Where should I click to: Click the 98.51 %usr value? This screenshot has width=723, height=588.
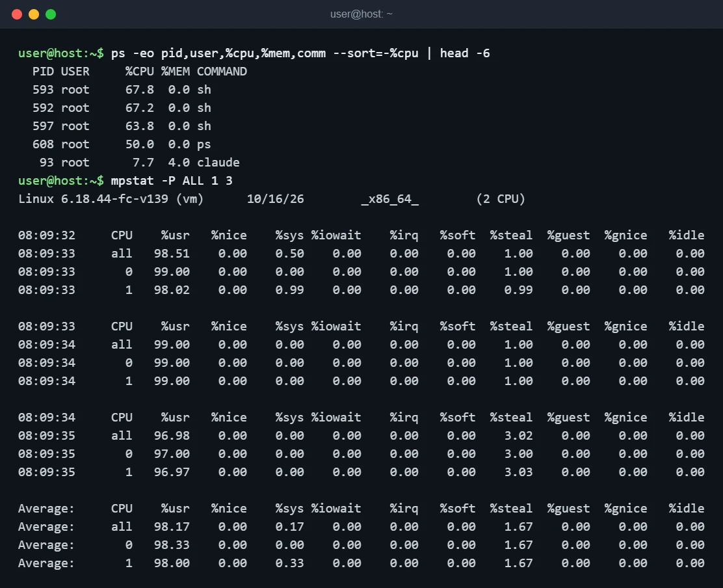(172, 254)
